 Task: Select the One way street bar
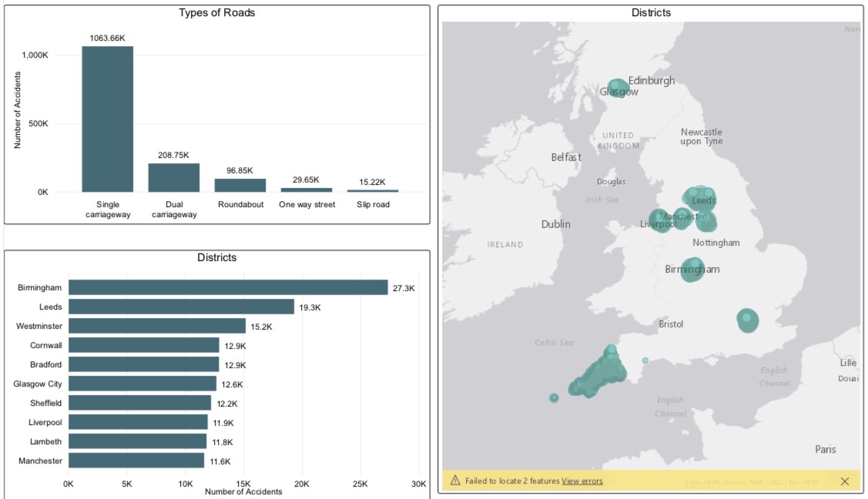(x=307, y=189)
